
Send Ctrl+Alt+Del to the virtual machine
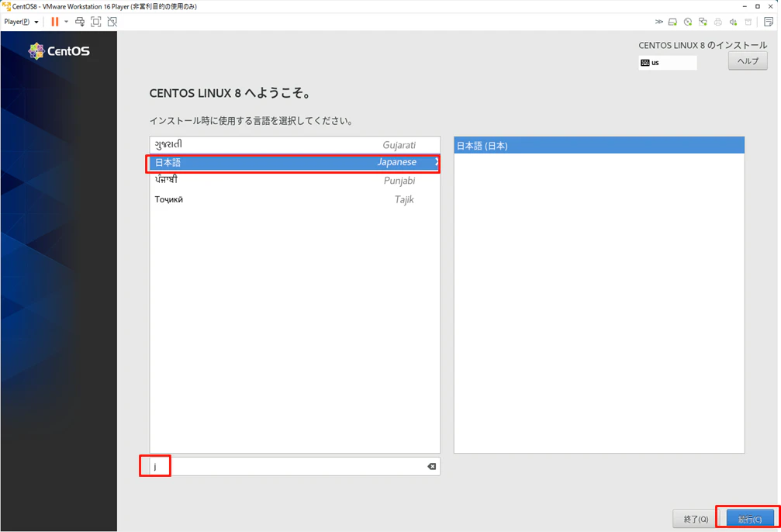80,22
